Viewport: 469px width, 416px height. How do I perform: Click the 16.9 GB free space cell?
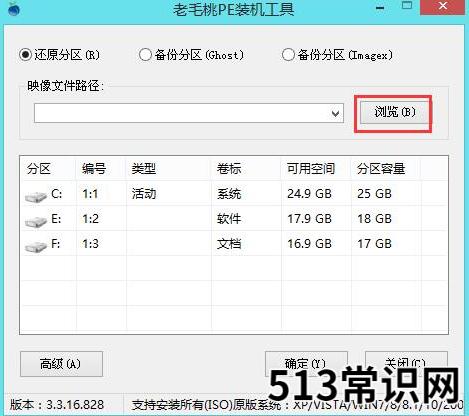click(x=309, y=244)
